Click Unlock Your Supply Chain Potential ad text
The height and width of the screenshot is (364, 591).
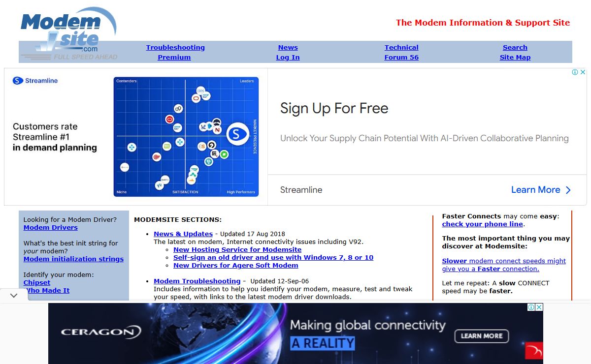[x=425, y=139]
